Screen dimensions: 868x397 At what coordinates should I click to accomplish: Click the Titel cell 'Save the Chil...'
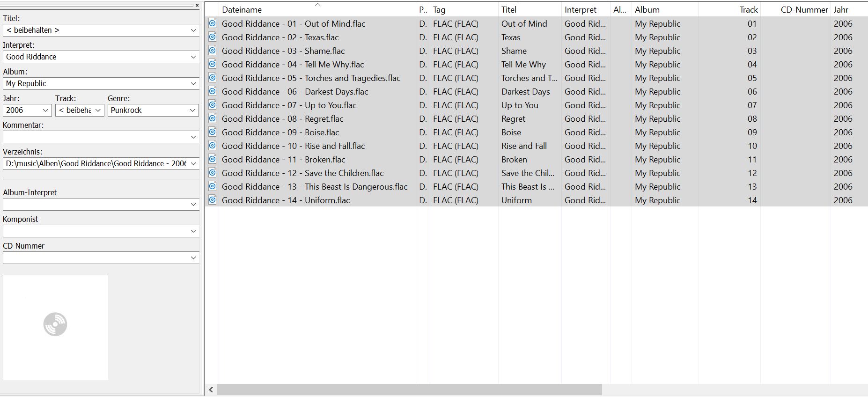coord(528,173)
